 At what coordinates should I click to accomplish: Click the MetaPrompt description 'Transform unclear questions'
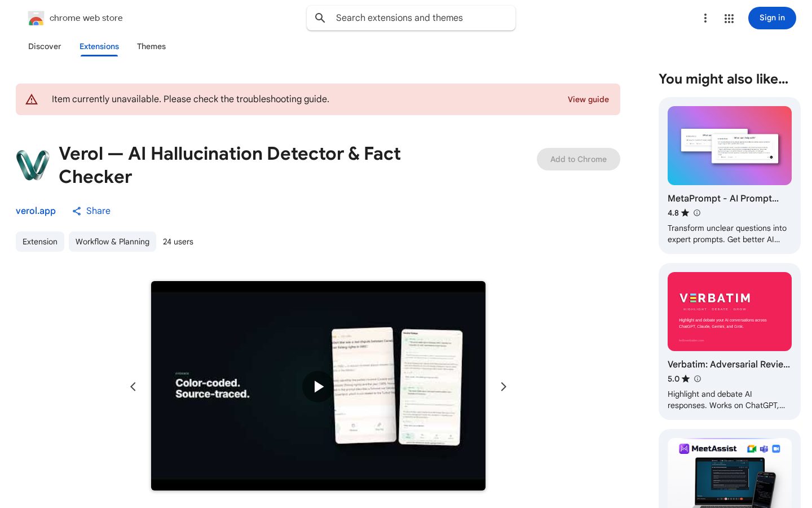[x=727, y=234]
